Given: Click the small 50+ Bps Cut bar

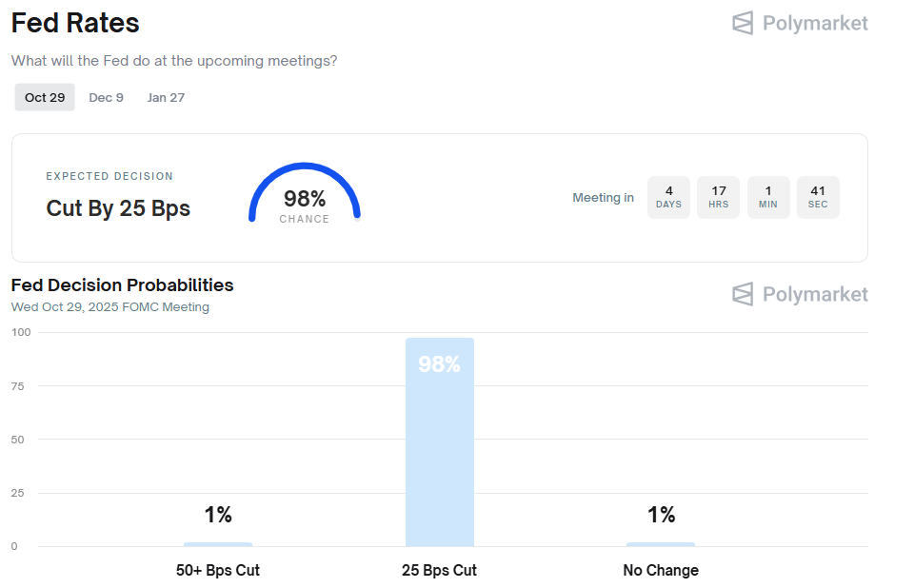Looking at the screenshot, I should (x=218, y=544).
